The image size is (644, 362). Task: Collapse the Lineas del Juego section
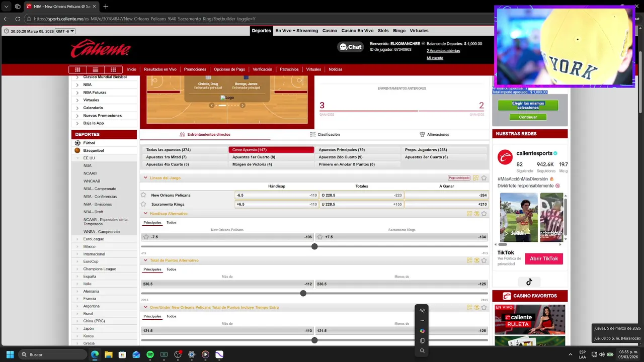click(145, 178)
